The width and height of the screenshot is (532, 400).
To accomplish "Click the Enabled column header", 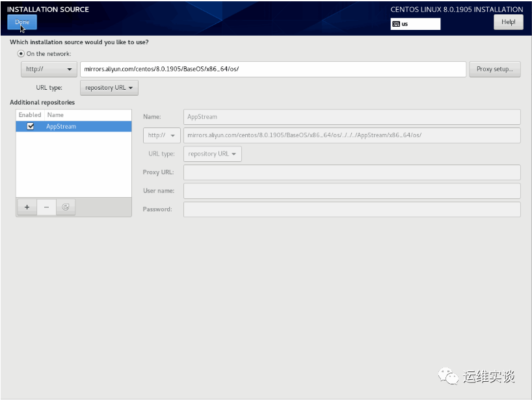I will (x=30, y=115).
